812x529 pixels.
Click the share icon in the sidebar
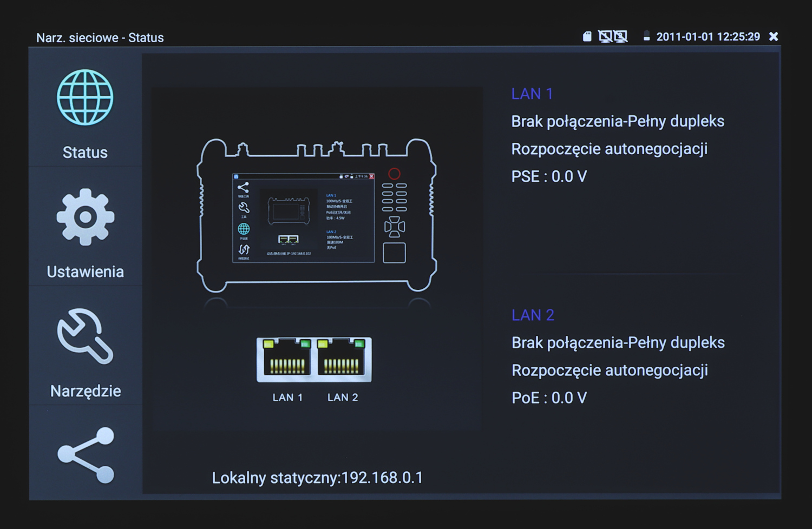point(86,455)
